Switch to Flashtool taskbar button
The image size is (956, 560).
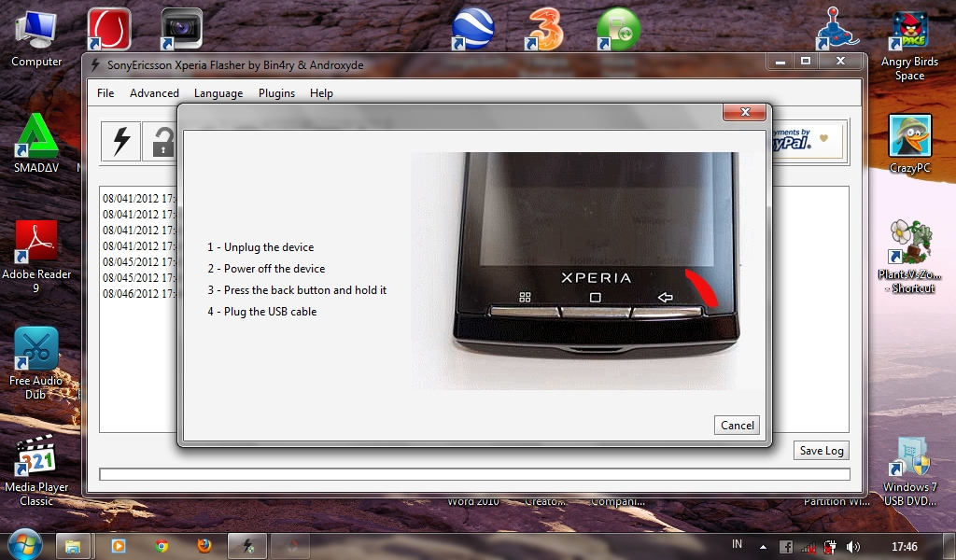(248, 547)
